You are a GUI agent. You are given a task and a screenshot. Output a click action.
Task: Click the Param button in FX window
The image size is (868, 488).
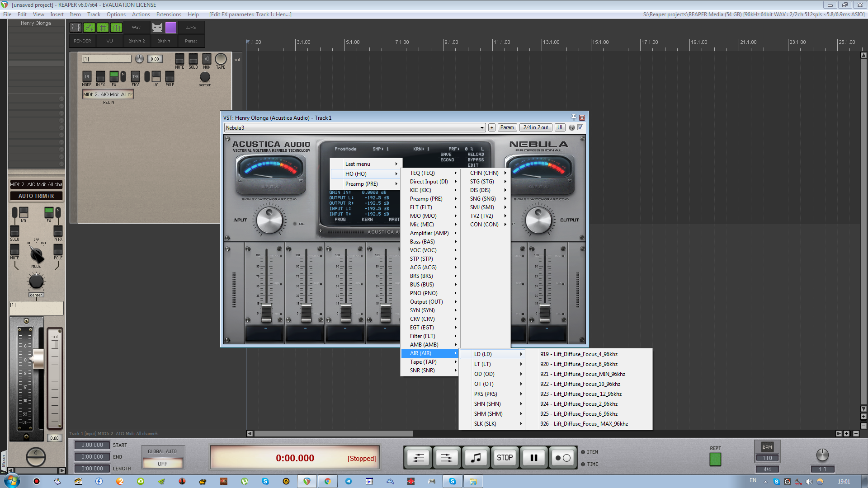[507, 127]
